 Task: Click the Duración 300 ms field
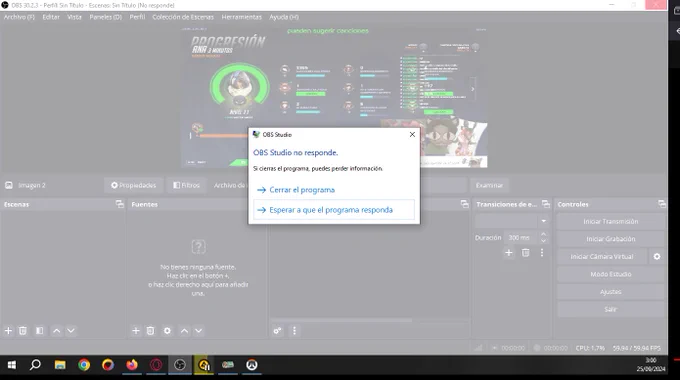point(520,238)
